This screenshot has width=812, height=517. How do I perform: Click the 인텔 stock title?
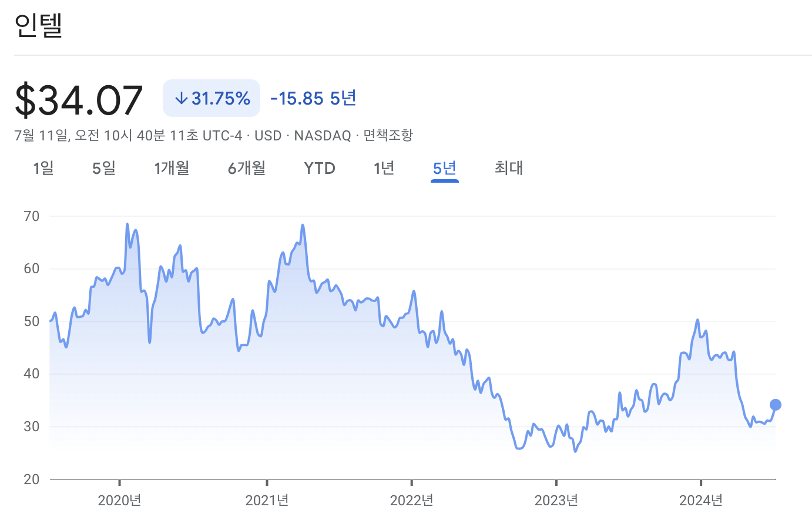[x=39, y=25]
